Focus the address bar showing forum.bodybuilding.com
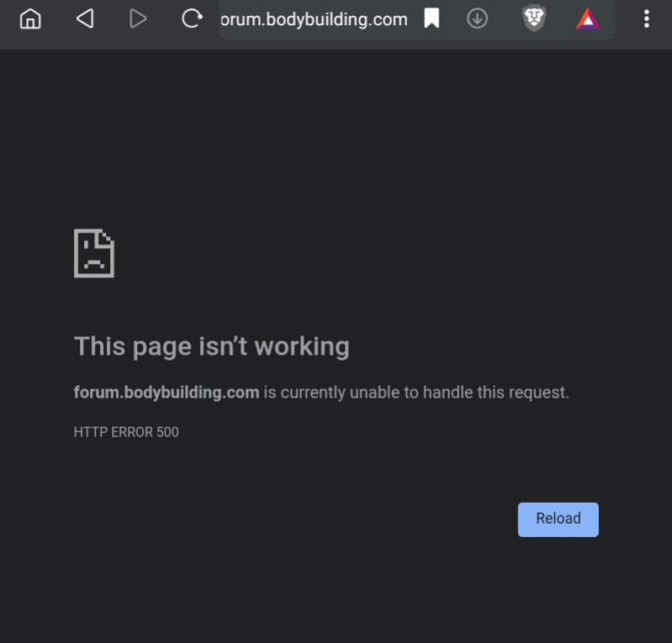 click(x=315, y=19)
